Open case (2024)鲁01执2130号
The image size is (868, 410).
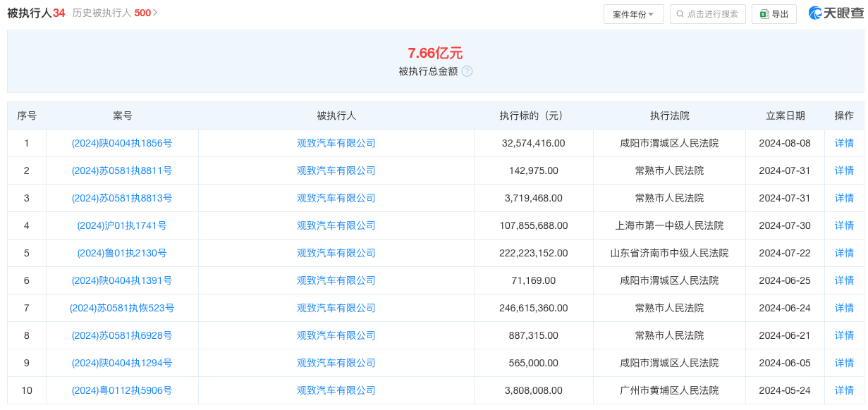coord(122,253)
